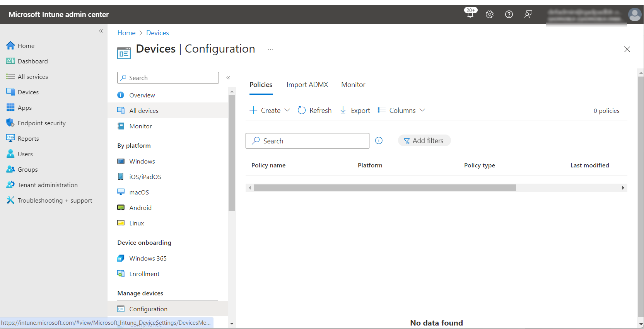
Task: Follow the Home breadcrumb link
Action: [x=126, y=33]
